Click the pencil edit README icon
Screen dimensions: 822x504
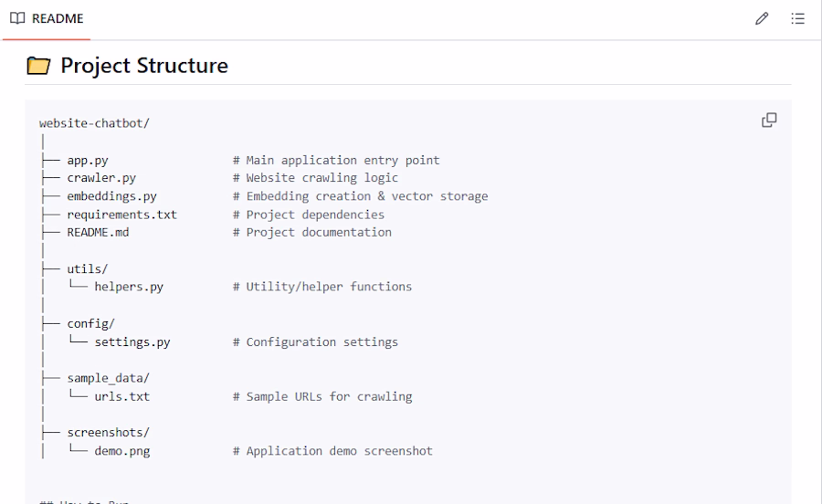tap(762, 18)
